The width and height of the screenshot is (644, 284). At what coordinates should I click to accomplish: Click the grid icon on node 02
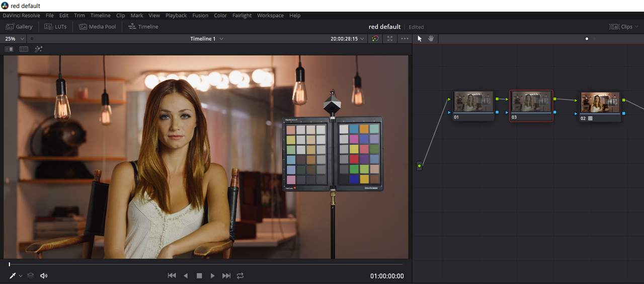590,118
